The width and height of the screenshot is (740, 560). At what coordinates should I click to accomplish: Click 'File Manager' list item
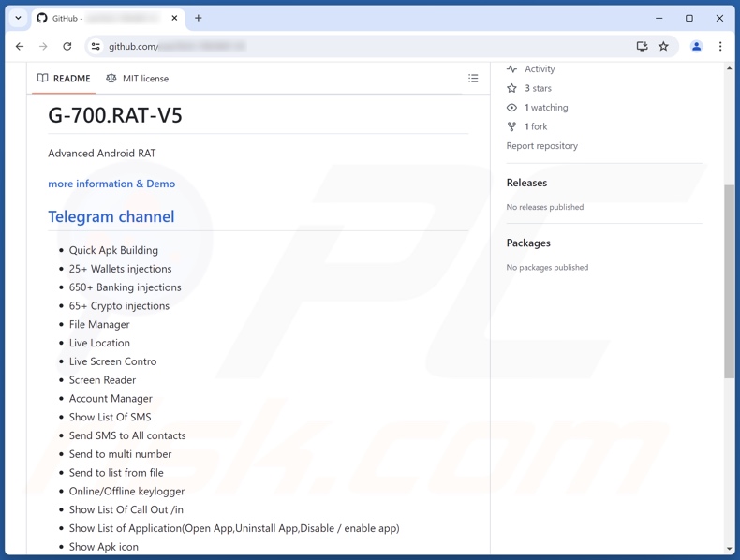tap(99, 325)
